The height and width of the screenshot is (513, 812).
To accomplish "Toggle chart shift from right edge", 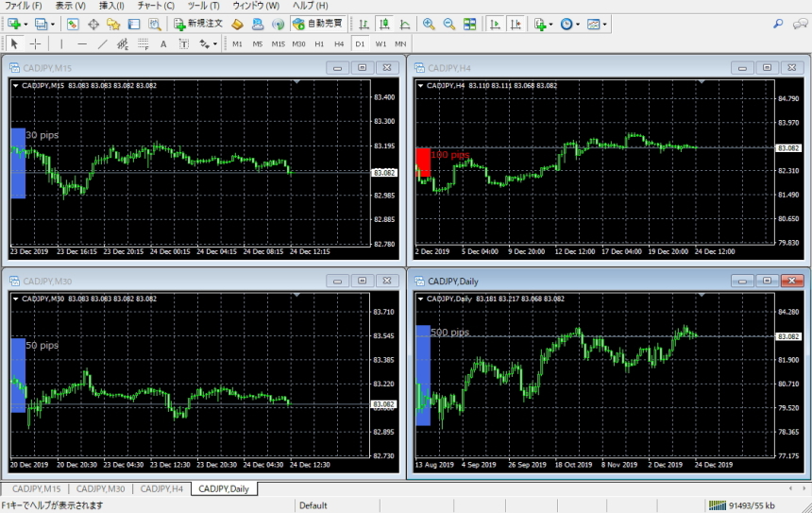I will (x=516, y=24).
